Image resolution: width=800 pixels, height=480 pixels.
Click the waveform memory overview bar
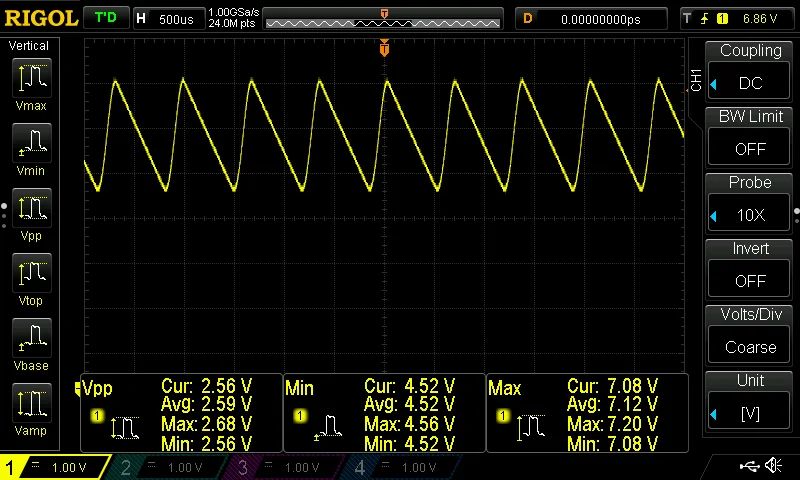[x=383, y=19]
